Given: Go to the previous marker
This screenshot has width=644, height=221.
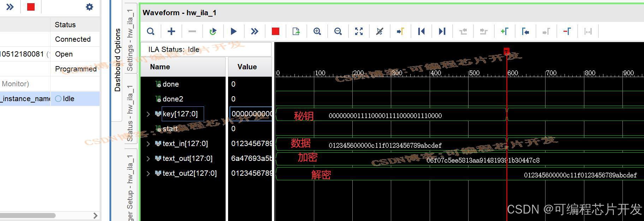Looking at the screenshot, I should tap(525, 31).
